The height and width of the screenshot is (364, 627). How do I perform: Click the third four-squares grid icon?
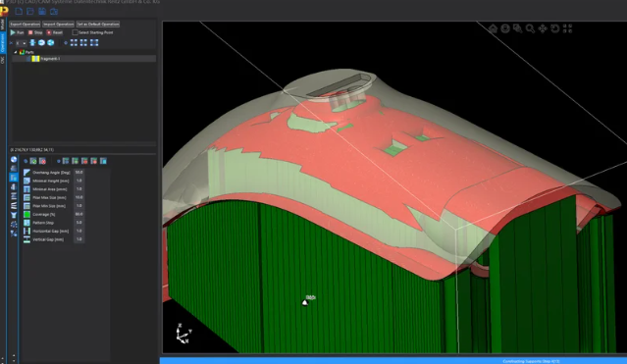coord(94,42)
